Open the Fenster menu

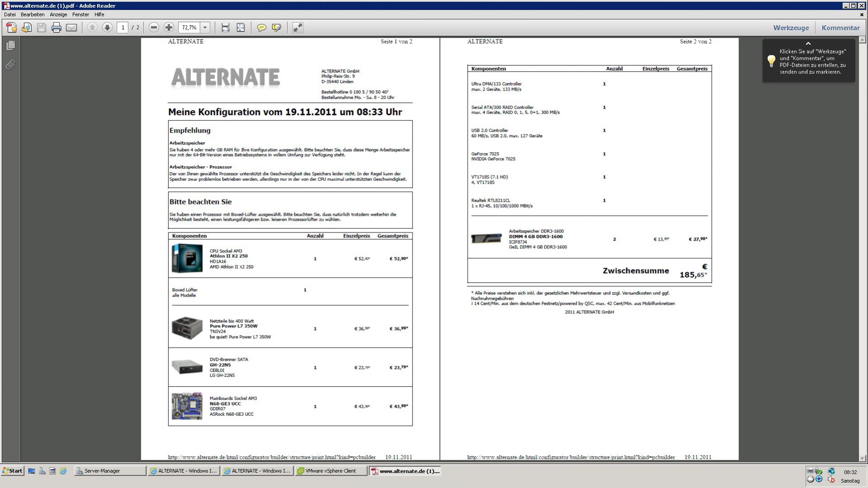tap(81, 14)
